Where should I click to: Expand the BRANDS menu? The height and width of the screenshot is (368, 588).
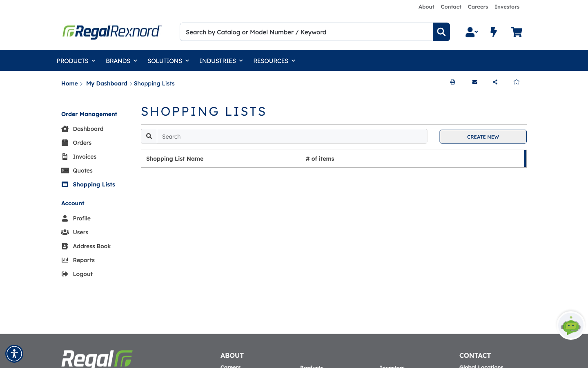pos(121,61)
